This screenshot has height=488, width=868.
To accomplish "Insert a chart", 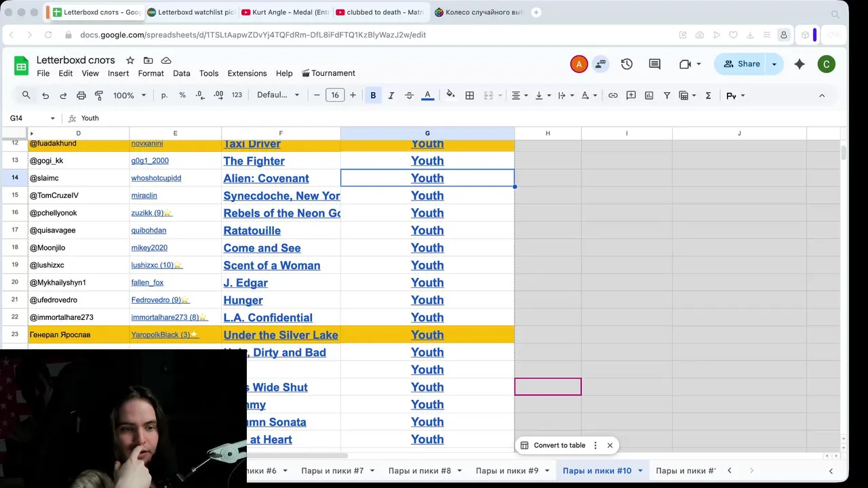I will [x=649, y=96].
